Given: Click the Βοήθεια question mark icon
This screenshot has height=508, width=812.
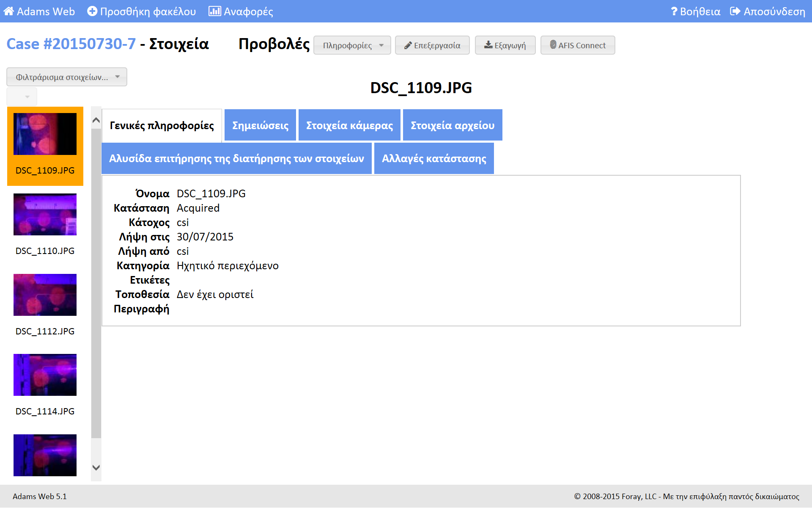Looking at the screenshot, I should coord(674,11).
